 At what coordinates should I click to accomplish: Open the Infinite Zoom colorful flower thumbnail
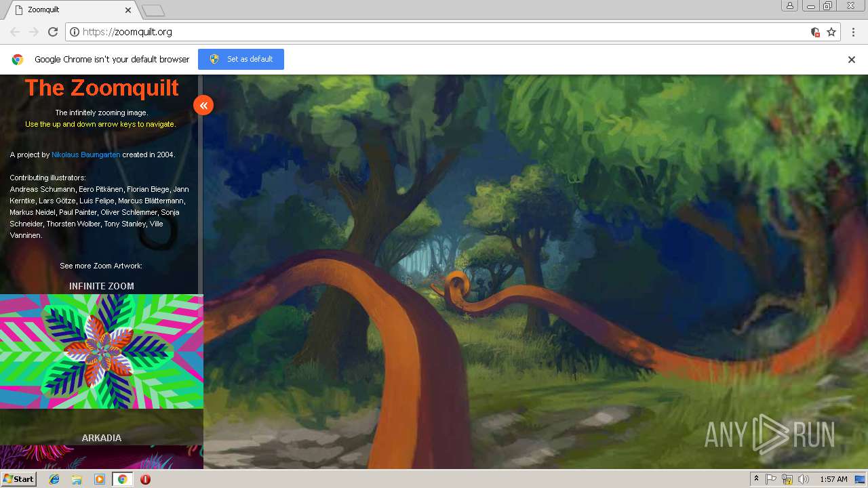(102, 351)
